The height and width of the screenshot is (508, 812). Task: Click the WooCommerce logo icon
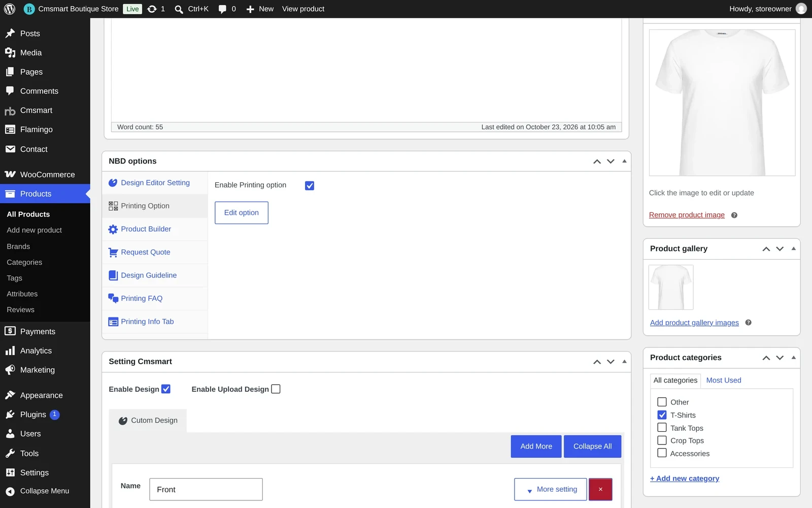point(10,174)
